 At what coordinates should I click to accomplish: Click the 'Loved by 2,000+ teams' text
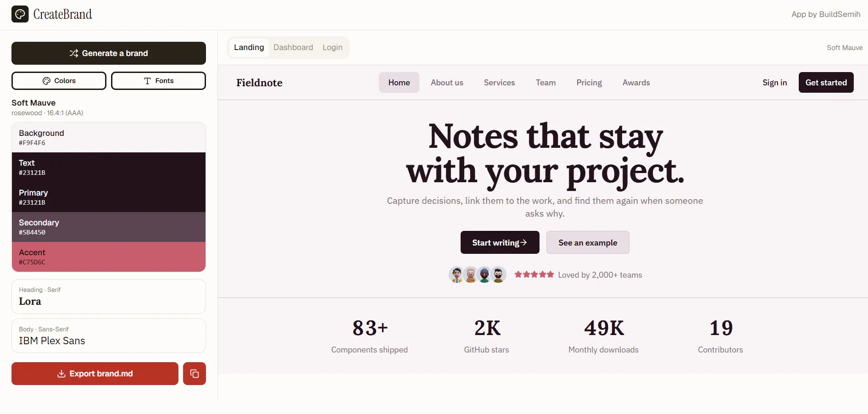(600, 275)
